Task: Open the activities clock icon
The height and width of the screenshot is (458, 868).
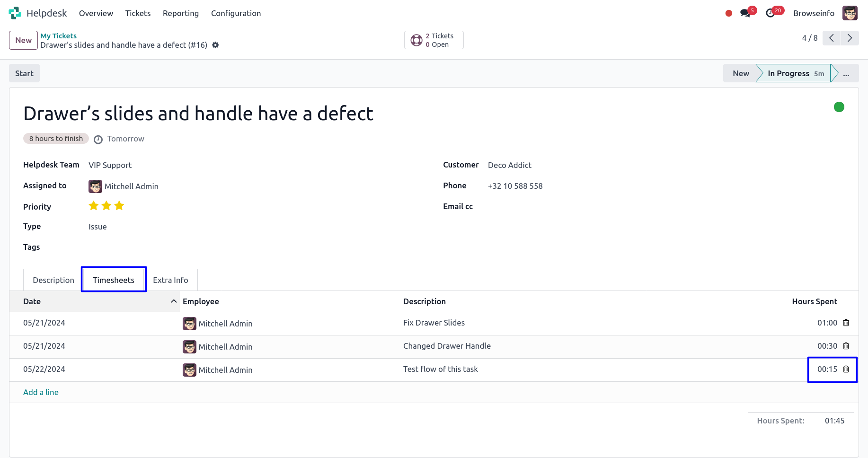Action: coord(771,13)
